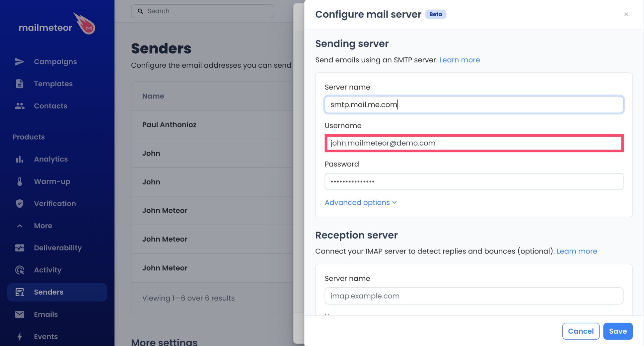Select the Paul Anthonioz sender row

(212, 125)
